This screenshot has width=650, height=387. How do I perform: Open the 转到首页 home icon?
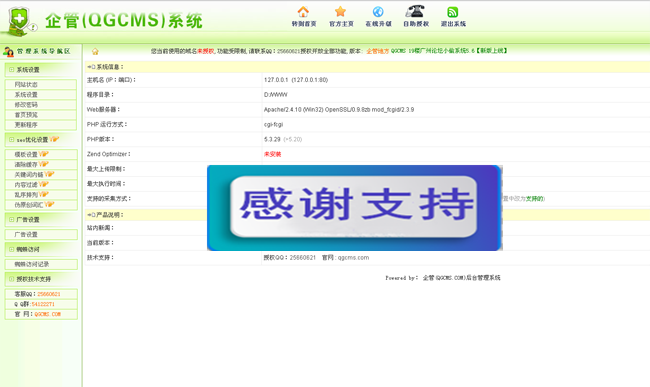click(303, 12)
